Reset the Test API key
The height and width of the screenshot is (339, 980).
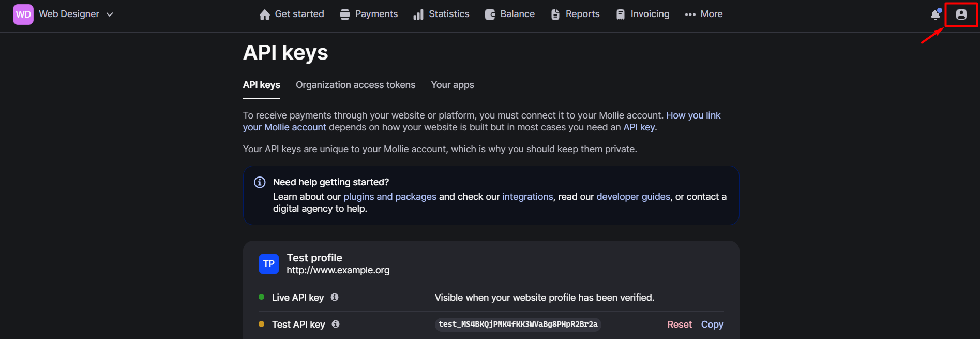(x=679, y=325)
